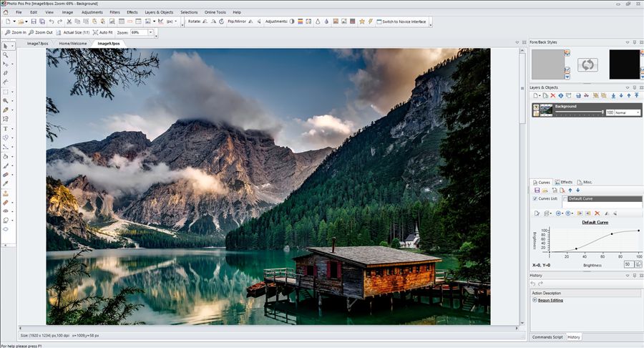Open the Zoom percentage dropdown
The image size is (644, 348).
151,32
